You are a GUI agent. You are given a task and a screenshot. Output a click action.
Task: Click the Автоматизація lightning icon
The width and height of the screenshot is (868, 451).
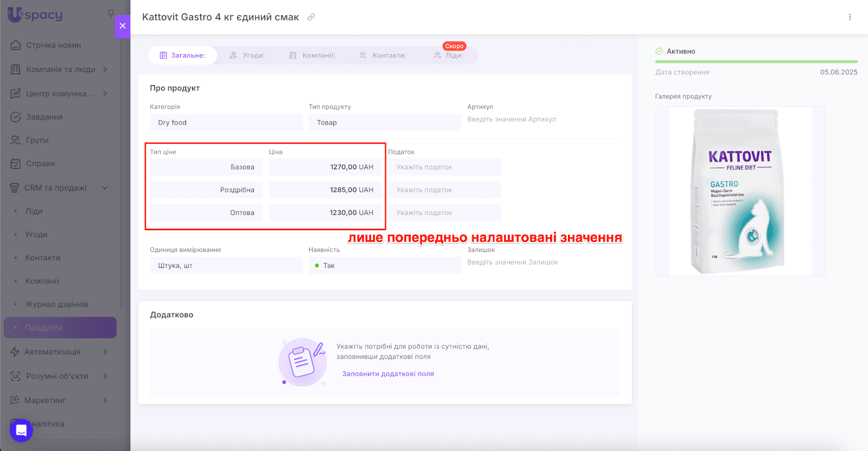point(15,352)
